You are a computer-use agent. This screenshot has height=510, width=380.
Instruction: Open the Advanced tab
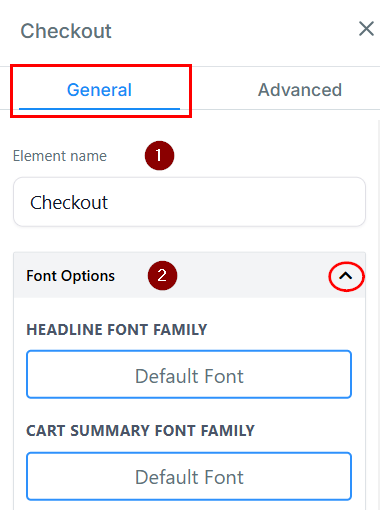point(300,90)
